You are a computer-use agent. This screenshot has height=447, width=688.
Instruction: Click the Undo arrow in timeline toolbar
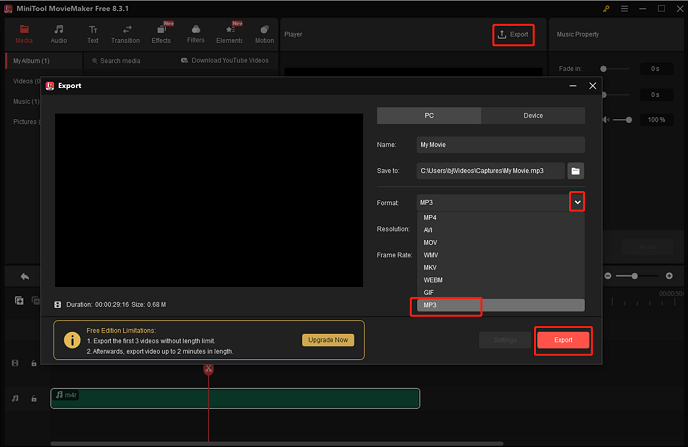point(25,276)
